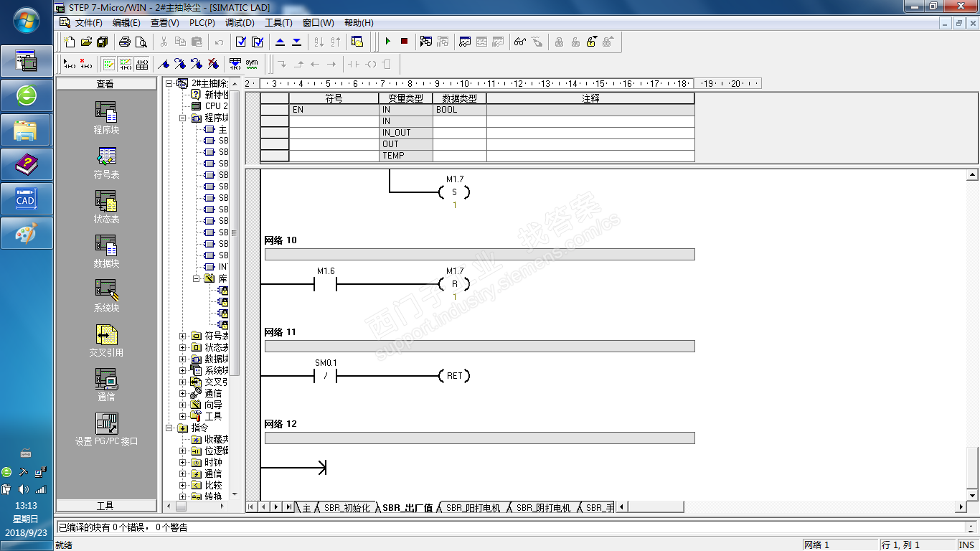Click the 查看 navigation bar header button
This screenshot has height=551, width=980.
pos(105,84)
